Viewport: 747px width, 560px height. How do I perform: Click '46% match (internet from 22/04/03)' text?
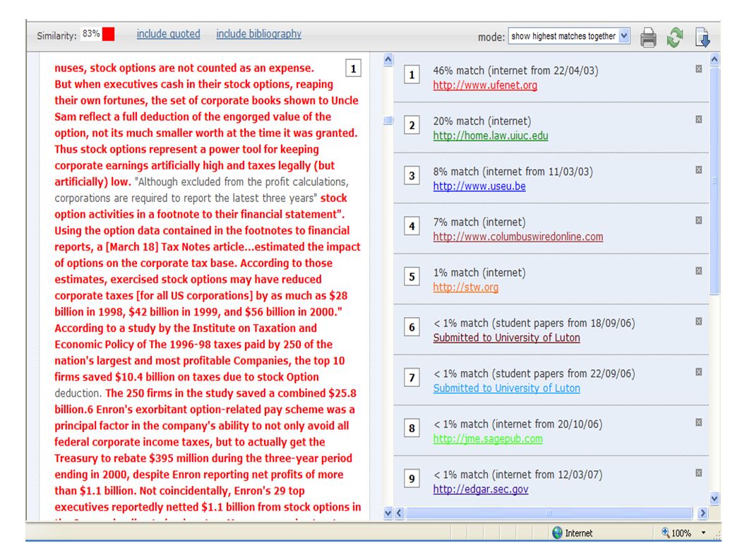click(515, 71)
